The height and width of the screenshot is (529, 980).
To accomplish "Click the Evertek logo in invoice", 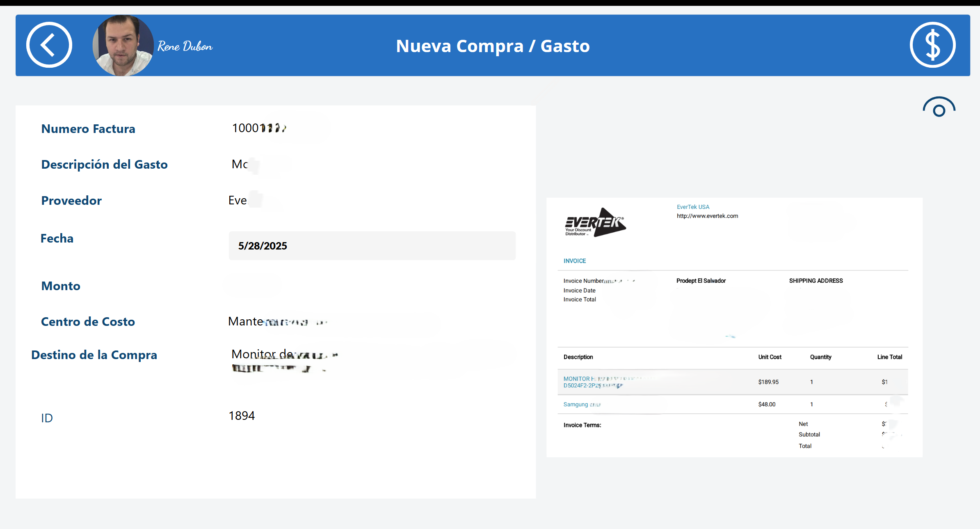I will 595,222.
